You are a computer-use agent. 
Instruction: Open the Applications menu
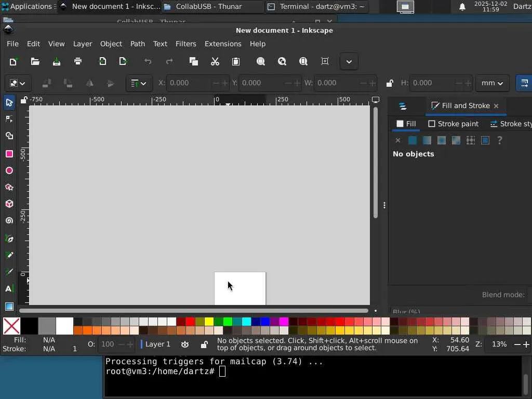pyautogui.click(x=28, y=6)
